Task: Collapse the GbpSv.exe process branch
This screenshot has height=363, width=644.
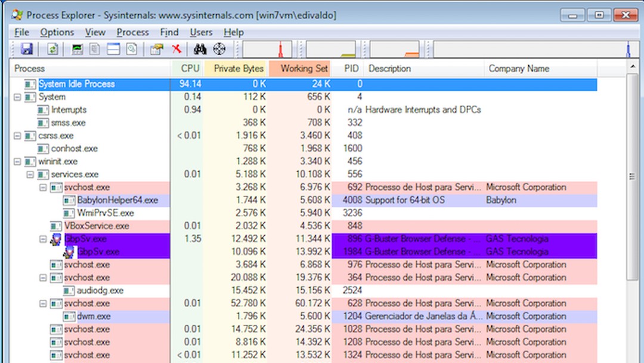Action: [42, 238]
